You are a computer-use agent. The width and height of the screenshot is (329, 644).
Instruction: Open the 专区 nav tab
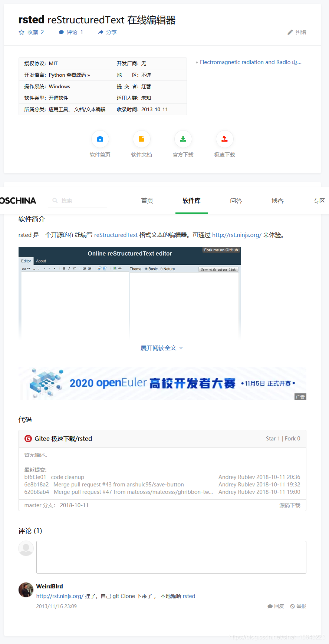point(319,201)
